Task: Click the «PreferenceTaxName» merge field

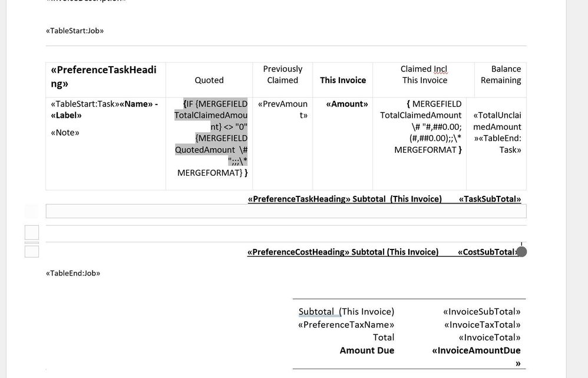Action: (346, 325)
